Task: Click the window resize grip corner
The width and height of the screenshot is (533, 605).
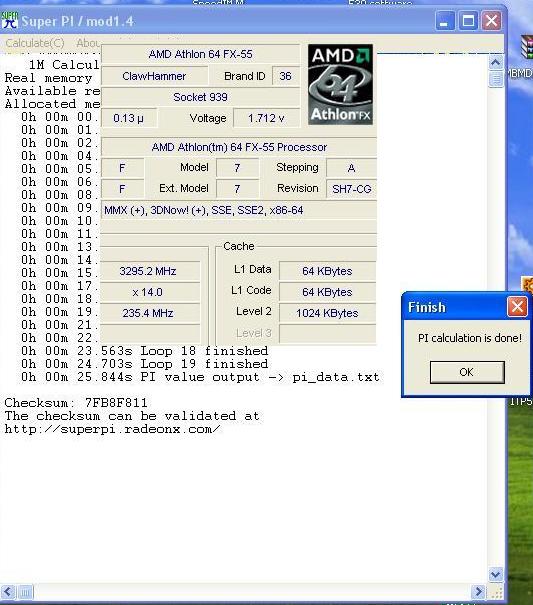Action: tap(496, 592)
